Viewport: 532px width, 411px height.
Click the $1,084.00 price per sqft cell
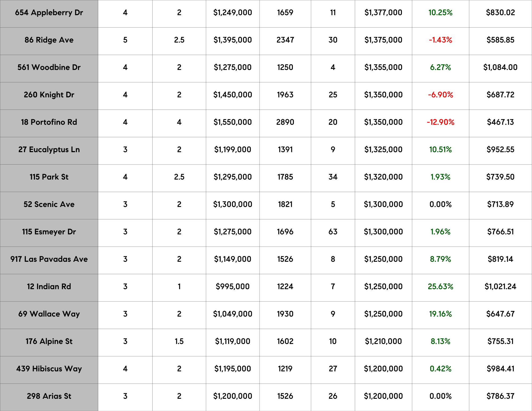pyautogui.click(x=500, y=67)
